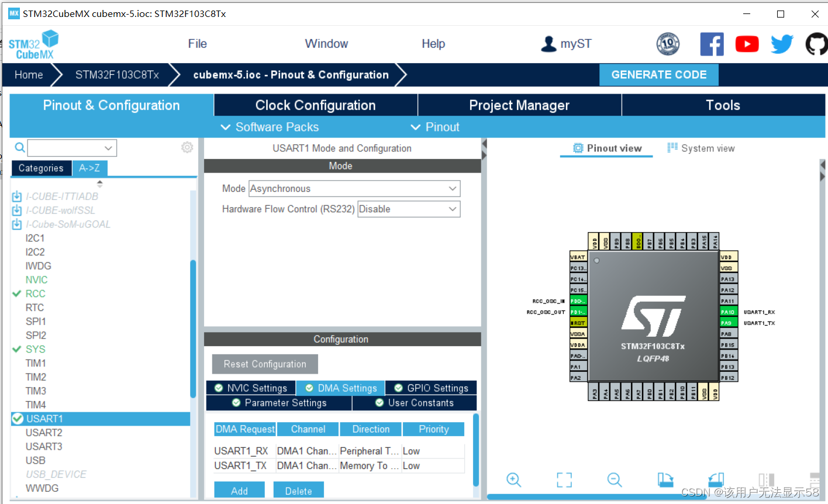
Task: Click the PA10 USART1_RX pin
Action: click(x=728, y=312)
